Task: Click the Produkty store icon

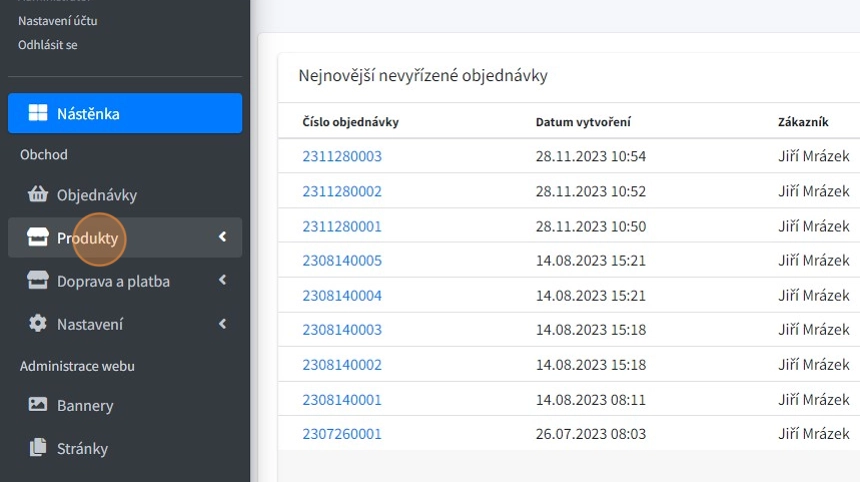Action: [38, 238]
